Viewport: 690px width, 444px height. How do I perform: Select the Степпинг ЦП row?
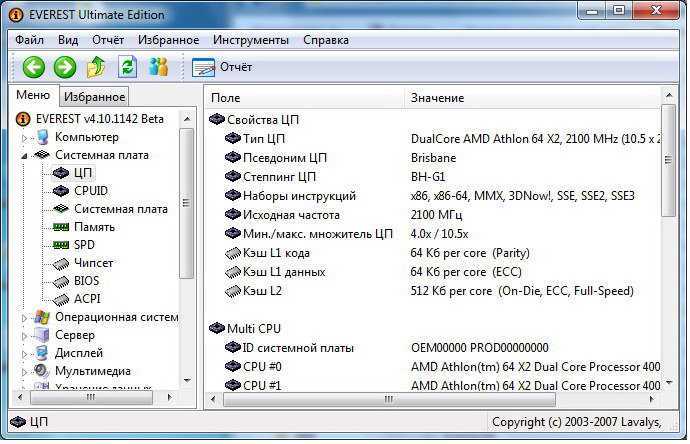[x=434, y=177]
